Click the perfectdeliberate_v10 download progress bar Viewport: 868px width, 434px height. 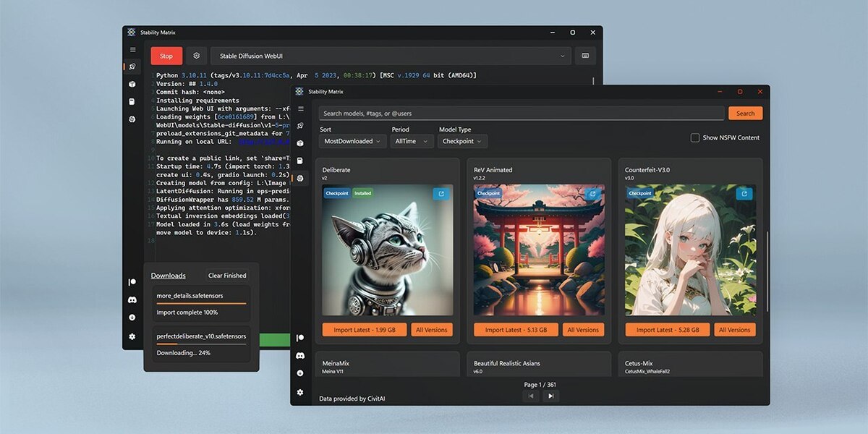(201, 344)
